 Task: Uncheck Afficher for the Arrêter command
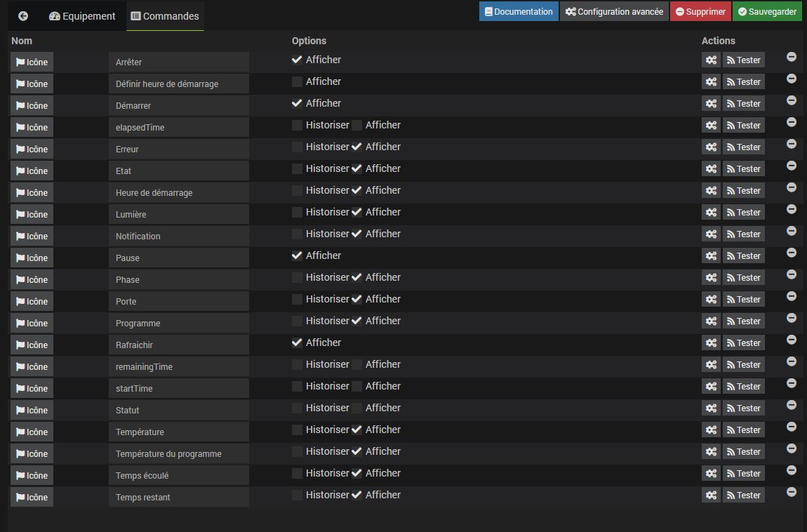click(x=297, y=60)
